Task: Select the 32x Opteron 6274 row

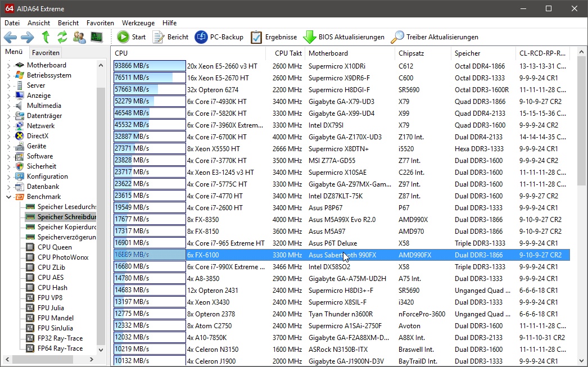Action: tap(341, 89)
